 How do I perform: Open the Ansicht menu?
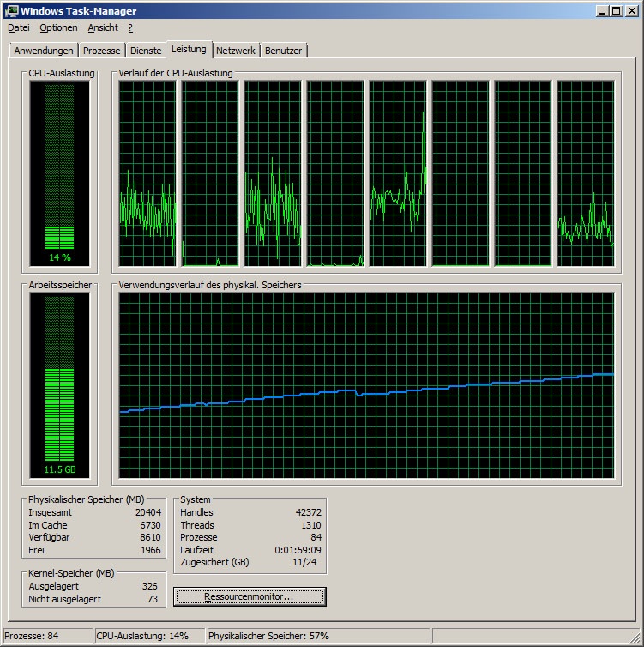(103, 27)
